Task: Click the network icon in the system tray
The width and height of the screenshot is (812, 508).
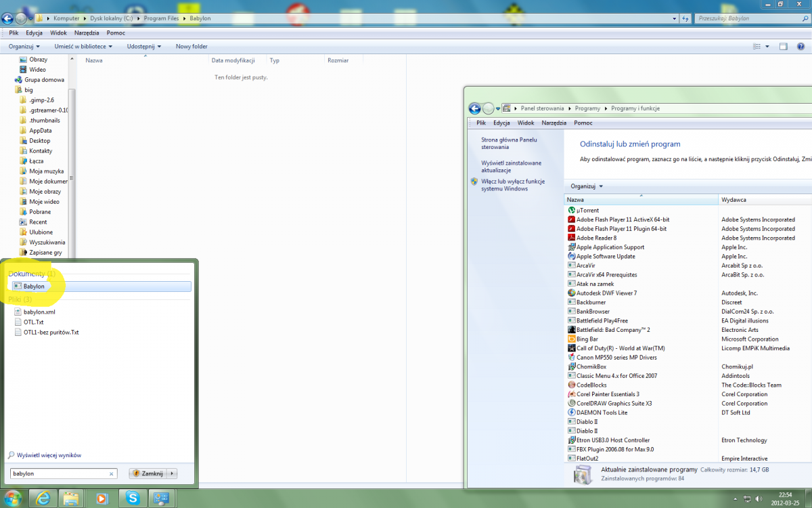Action: (747, 498)
